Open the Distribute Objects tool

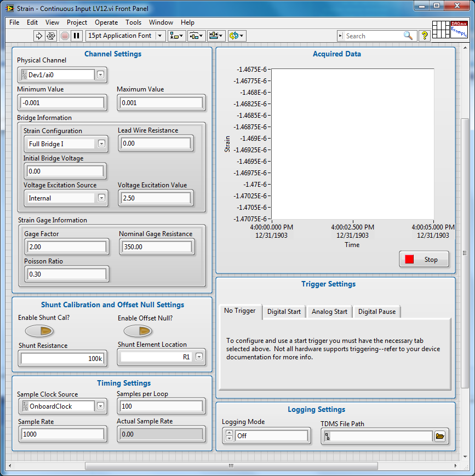click(x=197, y=36)
